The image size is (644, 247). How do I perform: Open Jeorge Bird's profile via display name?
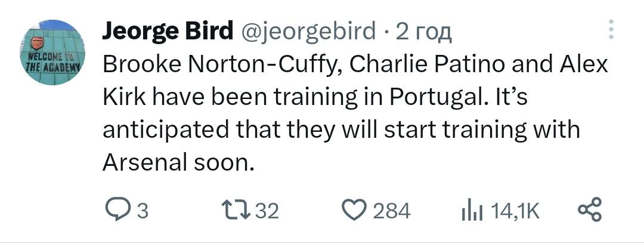click(167, 31)
